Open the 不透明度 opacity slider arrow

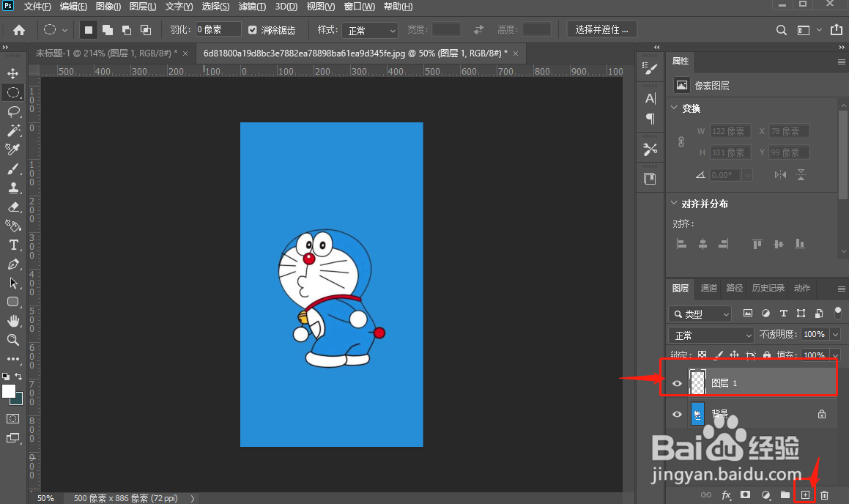coord(836,335)
